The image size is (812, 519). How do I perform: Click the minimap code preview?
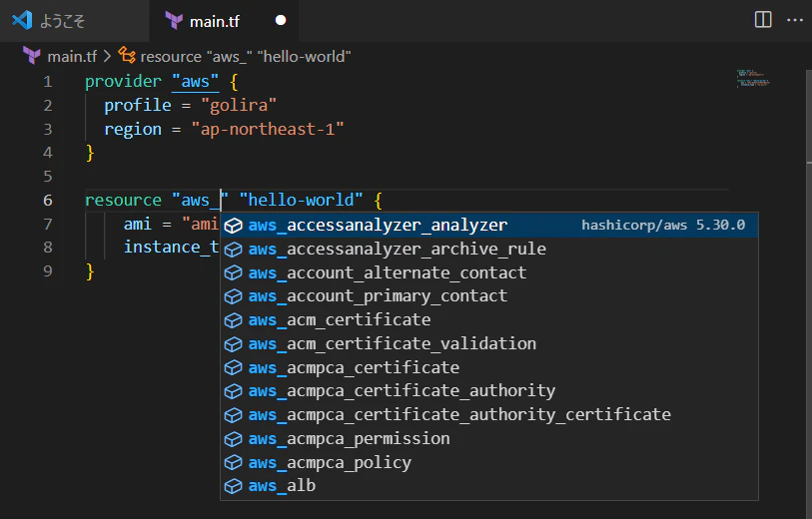pos(753,78)
